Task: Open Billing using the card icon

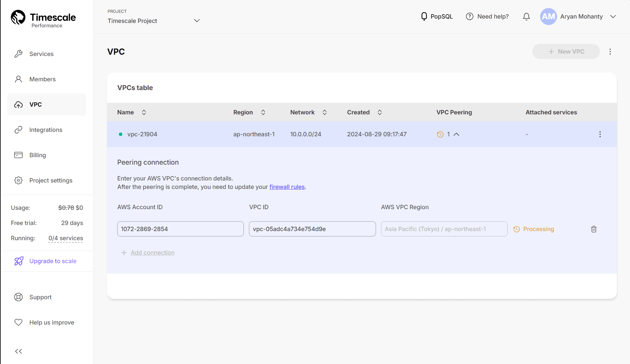Action: point(19,155)
